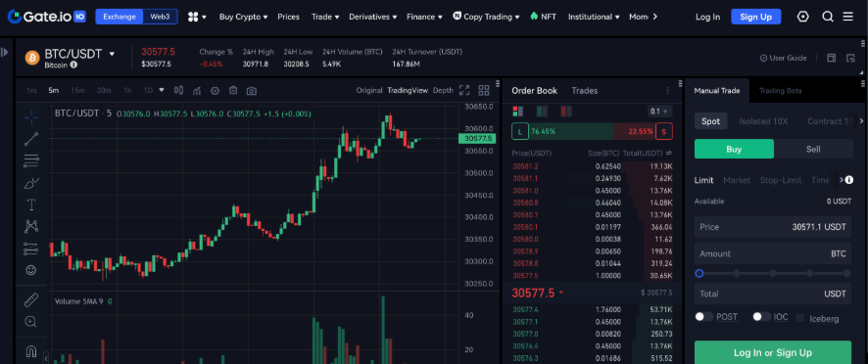Enter fullscreen chart mode

464,90
